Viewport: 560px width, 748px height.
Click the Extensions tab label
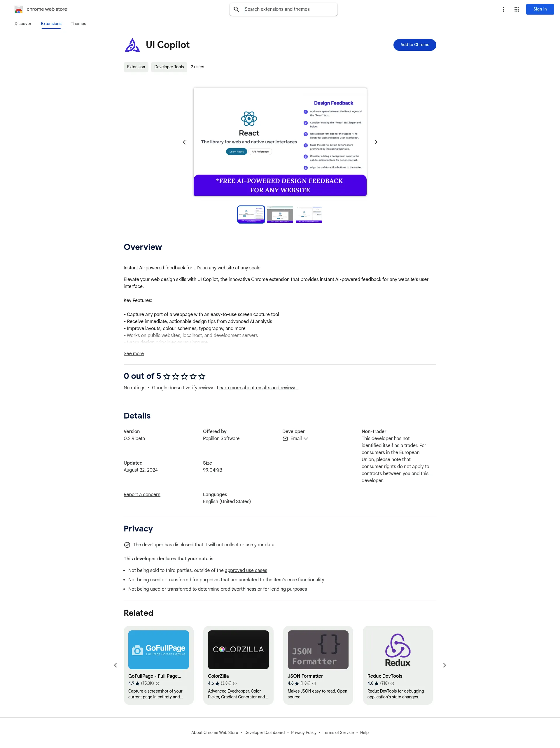tap(50, 24)
